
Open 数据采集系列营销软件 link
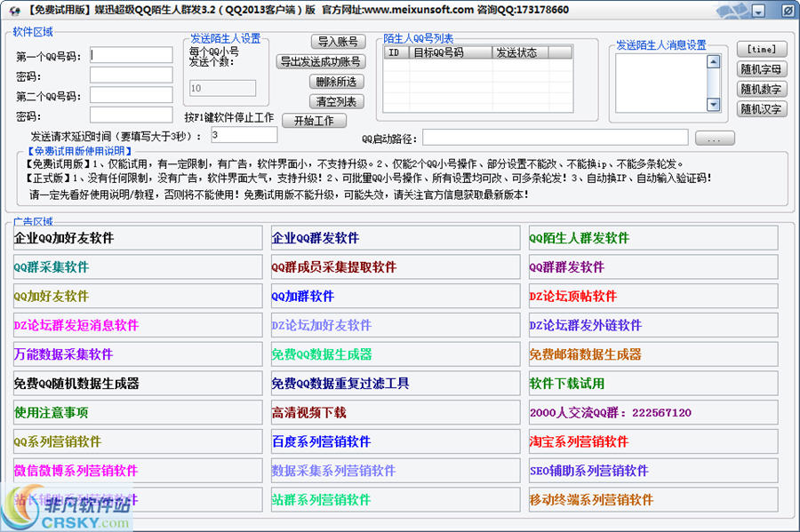pos(396,471)
